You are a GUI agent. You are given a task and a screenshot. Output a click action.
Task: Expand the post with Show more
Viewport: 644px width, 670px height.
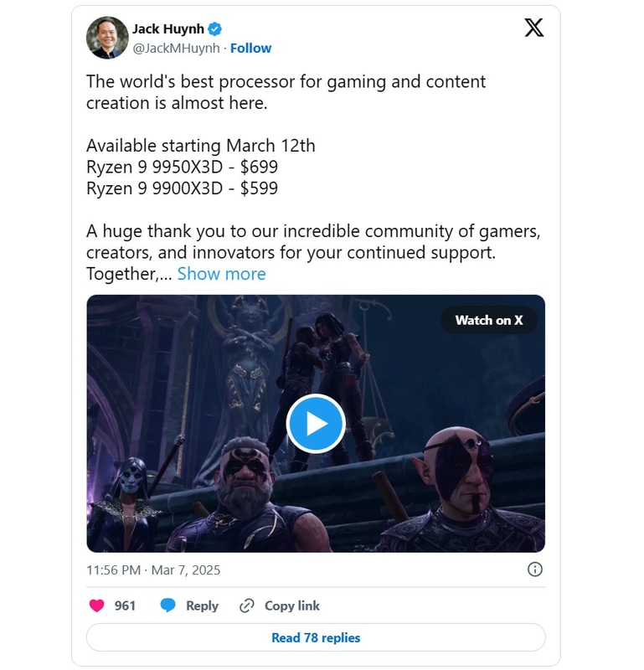[221, 274]
